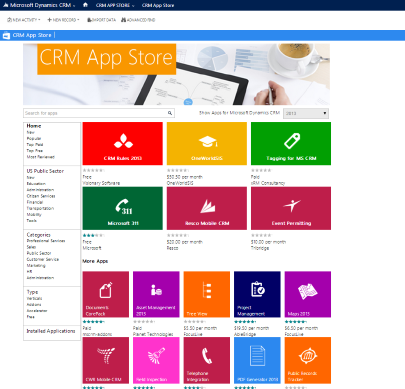Select Top Paid under Home
Screen dimensions: 405x389
[x=35, y=145]
